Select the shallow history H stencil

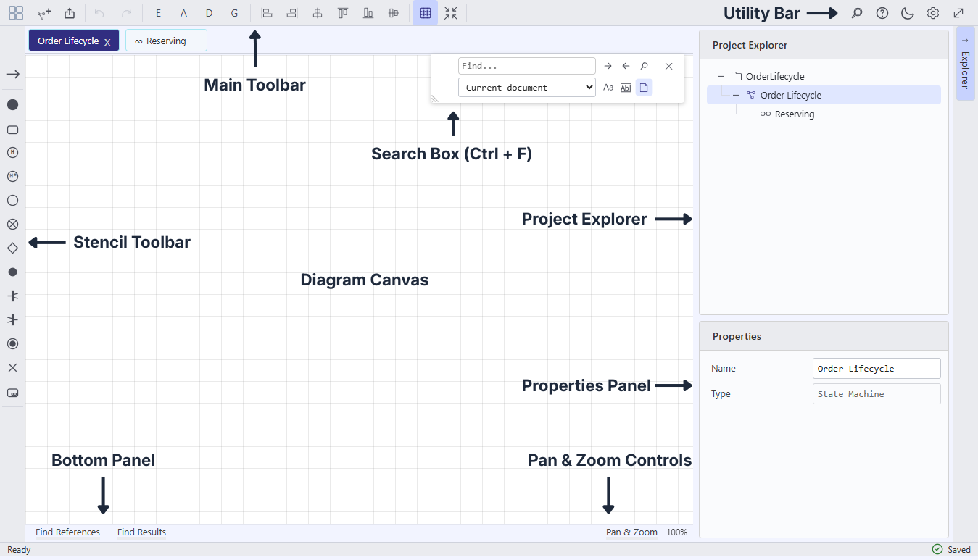[x=12, y=153]
